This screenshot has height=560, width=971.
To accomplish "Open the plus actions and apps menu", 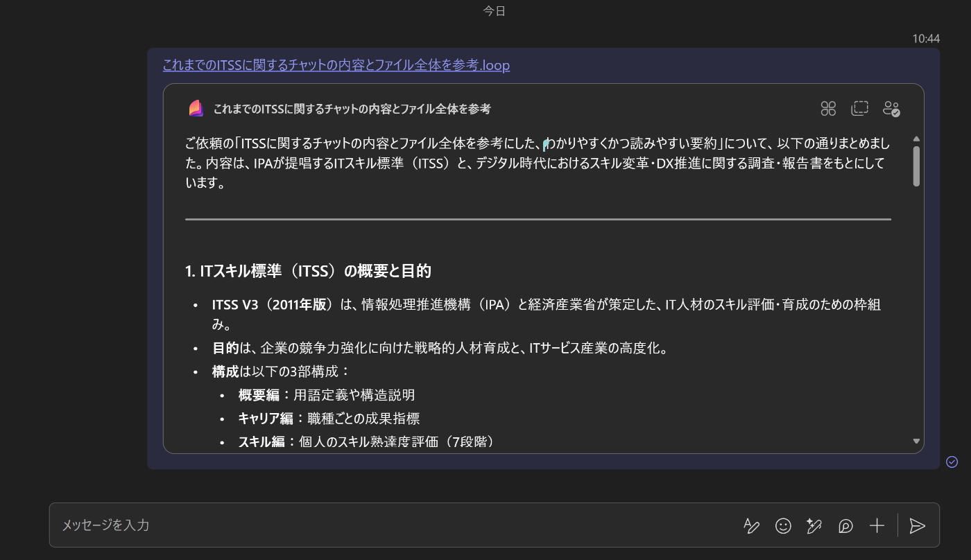I will click(x=877, y=526).
